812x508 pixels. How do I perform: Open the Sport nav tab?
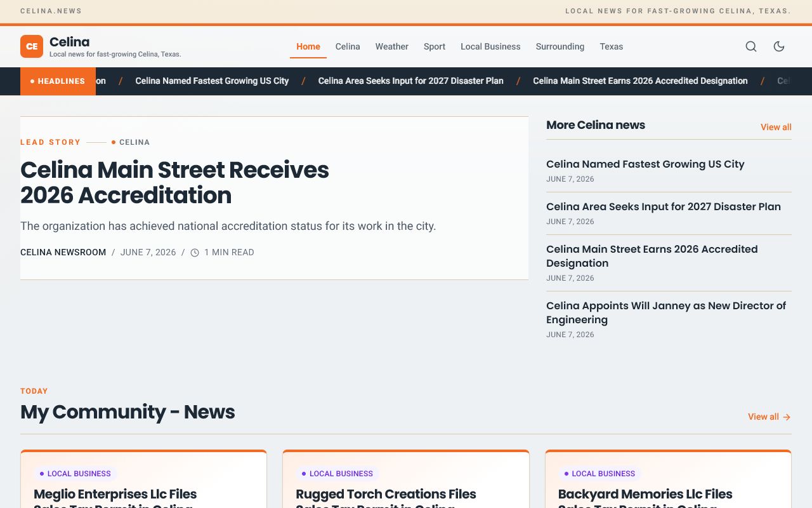[x=435, y=46]
